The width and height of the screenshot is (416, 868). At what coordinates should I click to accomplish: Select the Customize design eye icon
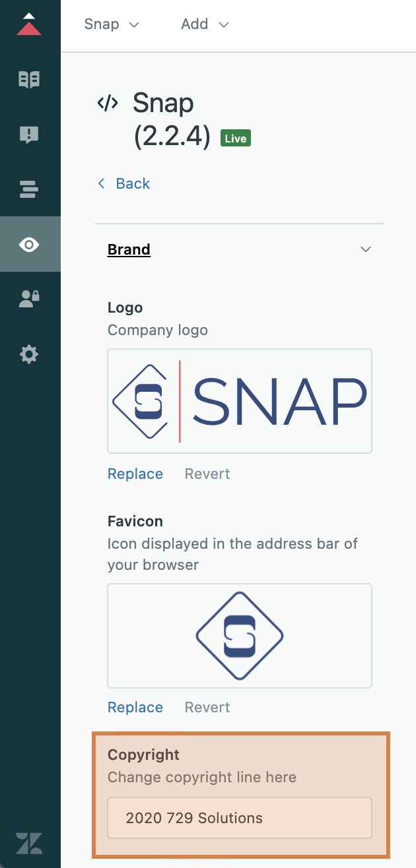pyautogui.click(x=30, y=245)
